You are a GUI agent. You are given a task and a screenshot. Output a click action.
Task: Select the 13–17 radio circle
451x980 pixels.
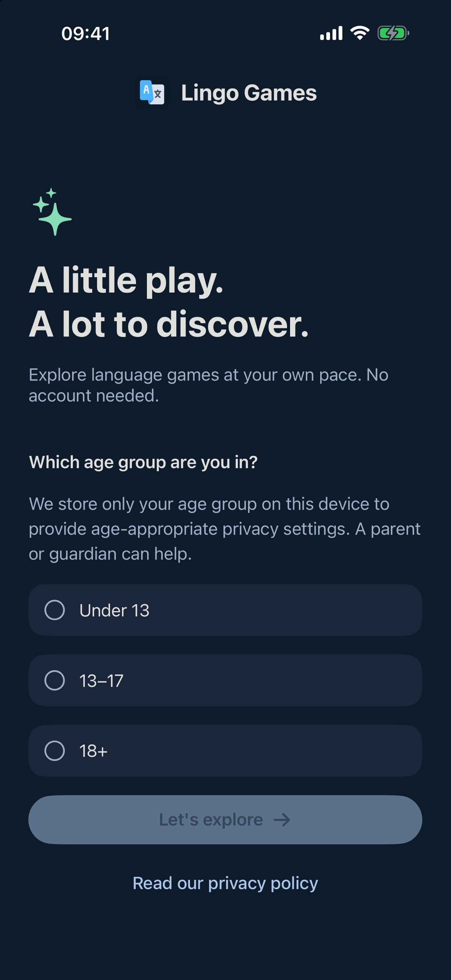(55, 680)
